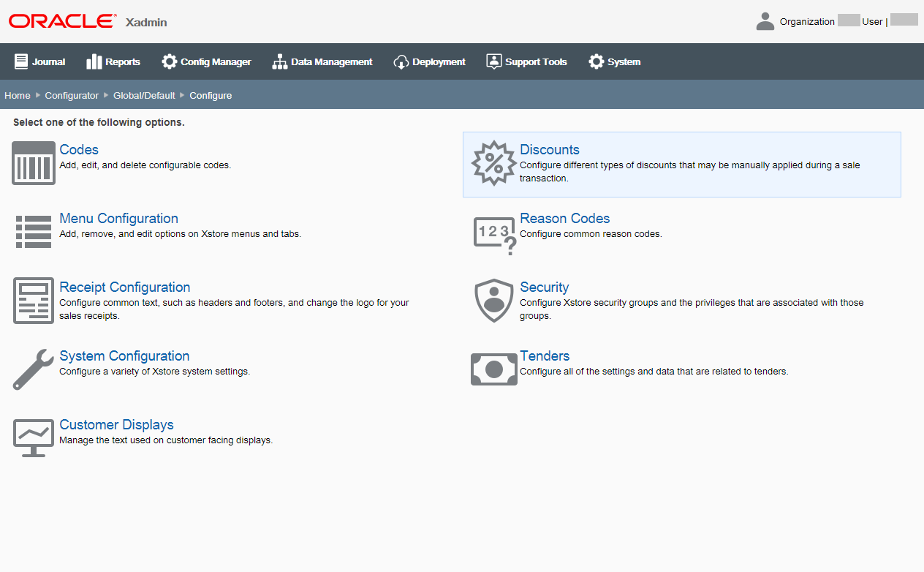The width and height of the screenshot is (924, 572).
Task: Click the System Configuration wrench icon
Action: 33,369
